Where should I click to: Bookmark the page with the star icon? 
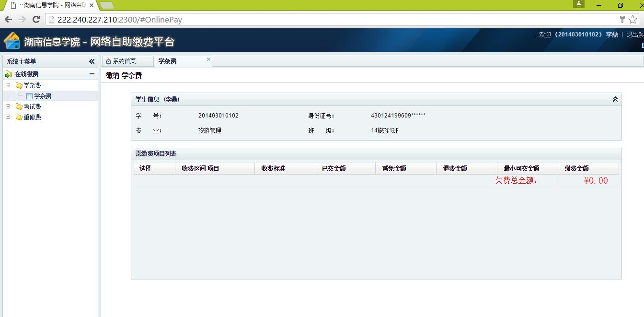tap(633, 20)
